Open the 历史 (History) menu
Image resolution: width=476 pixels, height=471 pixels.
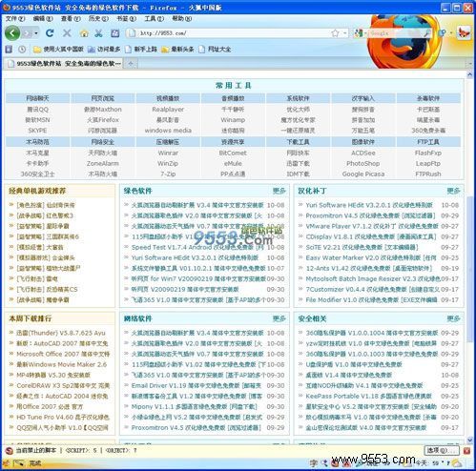(x=98, y=18)
